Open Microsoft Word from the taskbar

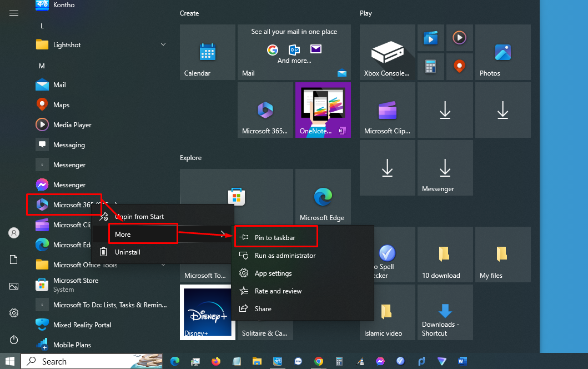pyautogui.click(x=462, y=361)
